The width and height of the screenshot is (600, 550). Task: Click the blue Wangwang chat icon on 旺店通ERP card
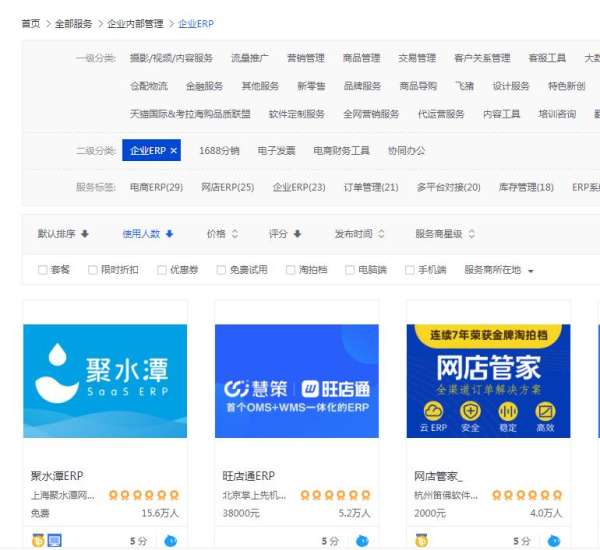click(362, 541)
